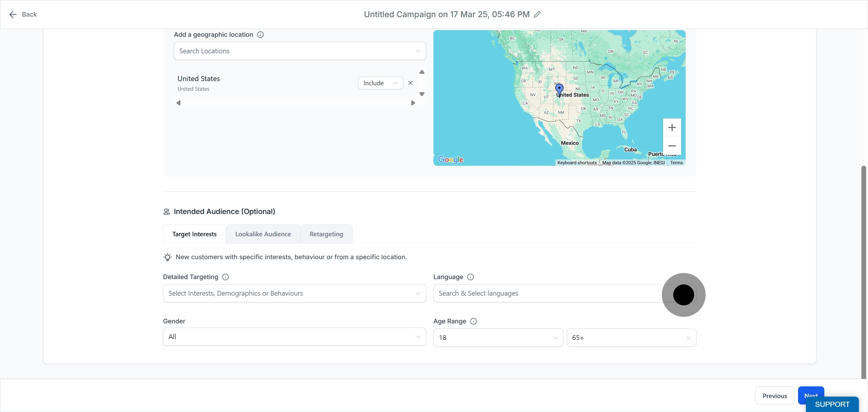The image size is (868, 412).
Task: Zoom in on the map
Action: [x=672, y=127]
